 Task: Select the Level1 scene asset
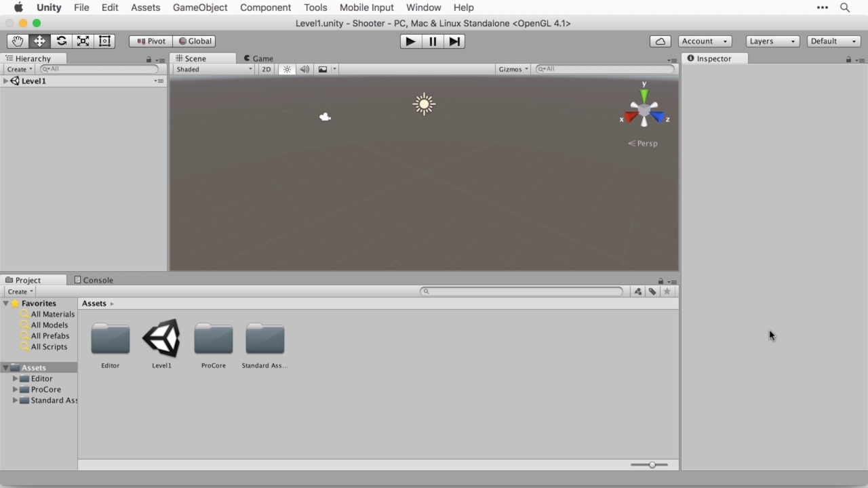point(161,338)
